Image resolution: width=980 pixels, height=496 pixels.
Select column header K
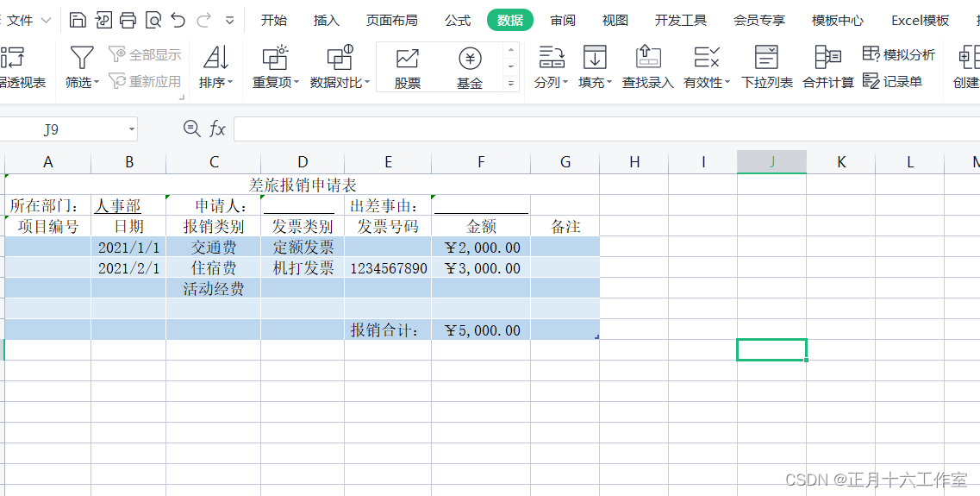841,161
